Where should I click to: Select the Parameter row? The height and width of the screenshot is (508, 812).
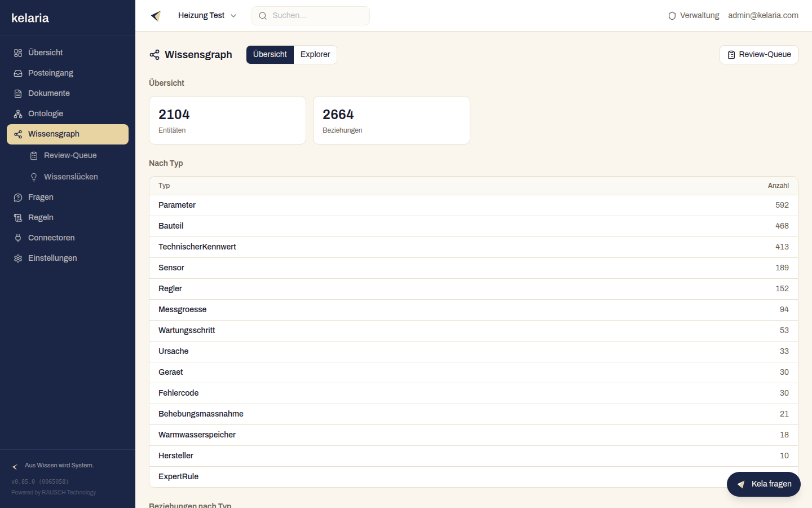pos(474,205)
